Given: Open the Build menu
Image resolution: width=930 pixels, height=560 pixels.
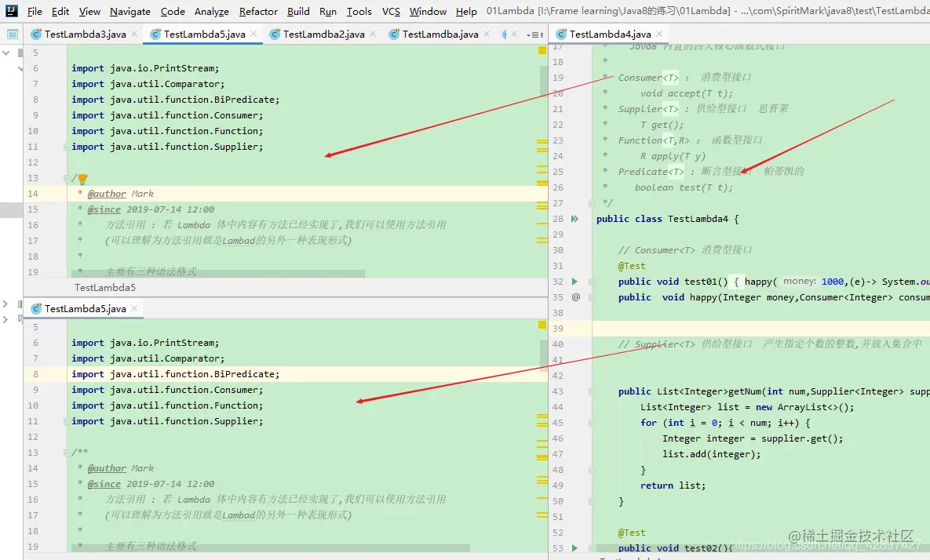Looking at the screenshot, I should click(x=298, y=11).
